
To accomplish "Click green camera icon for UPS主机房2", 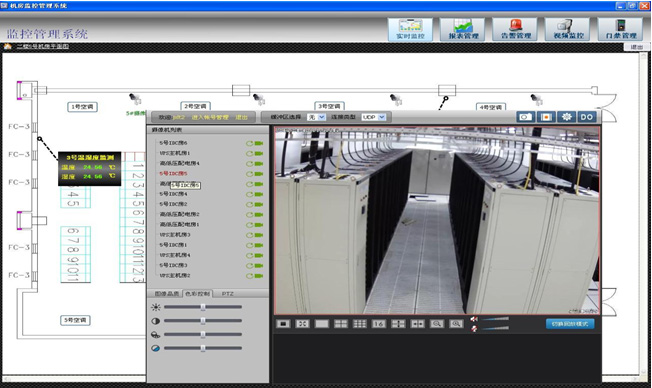I will pos(259,276).
